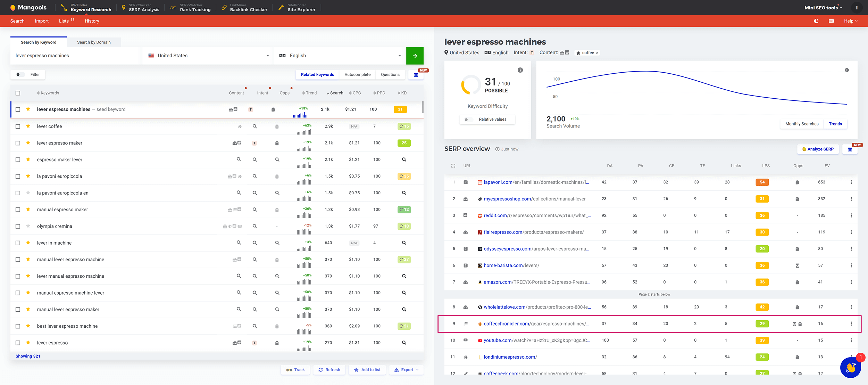Click hourglass opps icon for home-barista.com row
Screen dimensions: 868x385
797,265
